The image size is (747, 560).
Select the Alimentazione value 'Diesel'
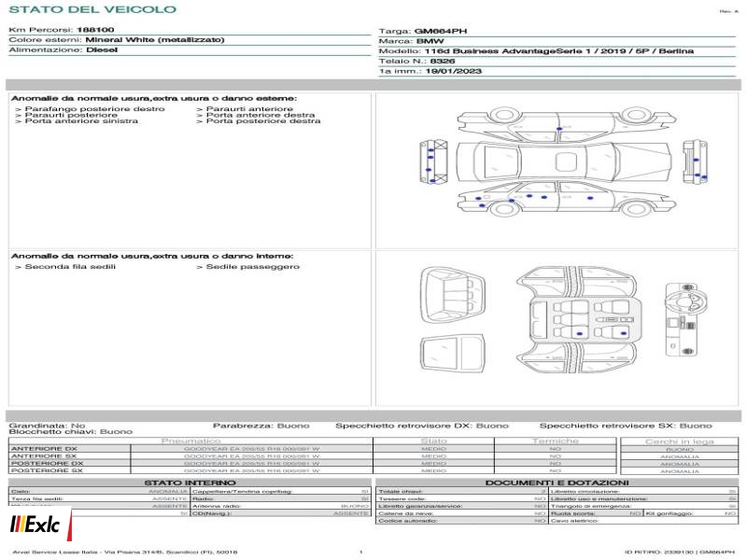pos(102,49)
